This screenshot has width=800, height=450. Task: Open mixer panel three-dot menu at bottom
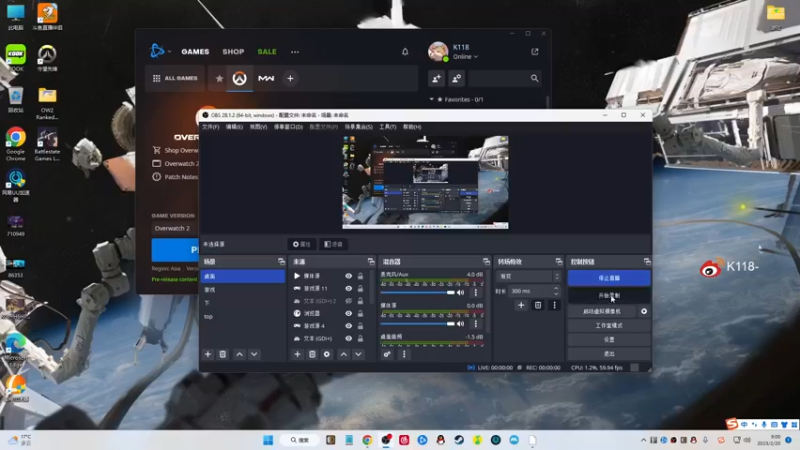404,354
